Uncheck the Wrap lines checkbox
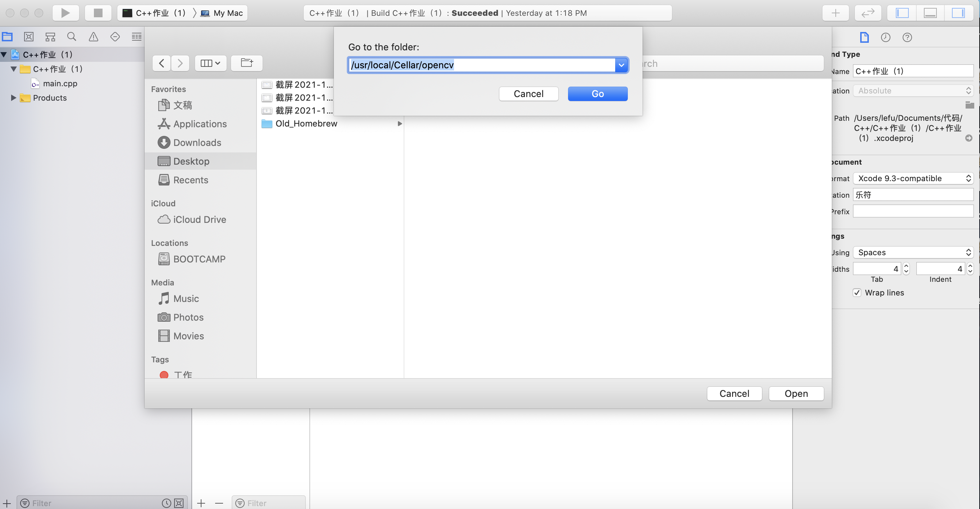Screen dimensions: 980x509 pos(857,293)
